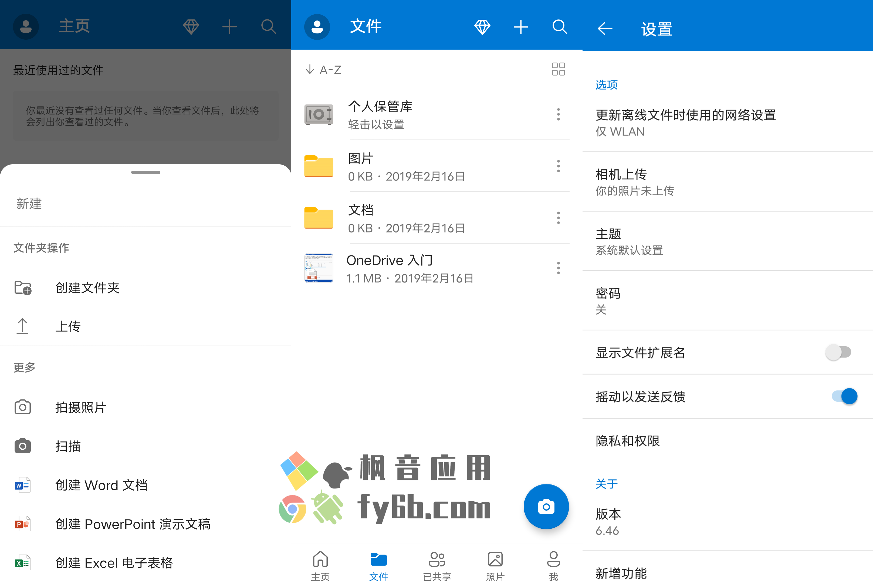Switch to 我 tab in bottom bar
Viewport: 873px width, 588px height.
pyautogui.click(x=553, y=566)
